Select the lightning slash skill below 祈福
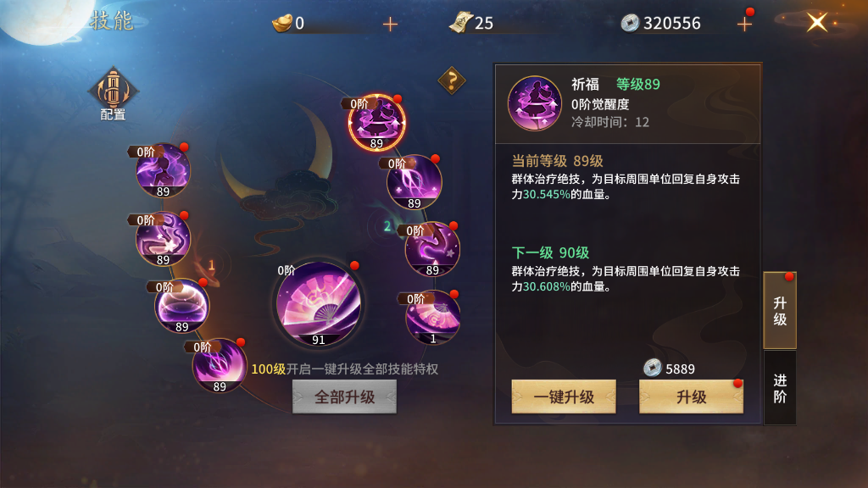The height and width of the screenshot is (488, 868). click(x=415, y=182)
